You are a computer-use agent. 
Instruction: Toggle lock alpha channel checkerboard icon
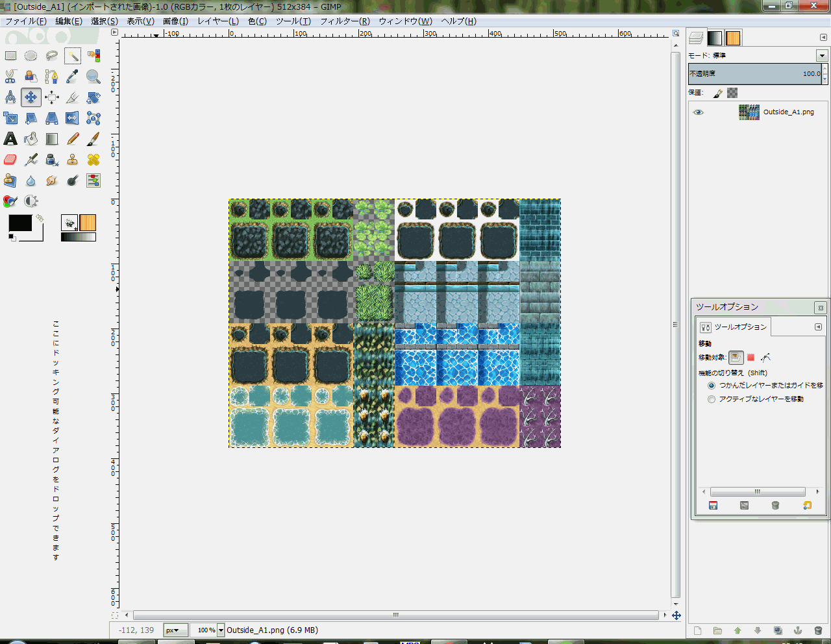pos(732,93)
